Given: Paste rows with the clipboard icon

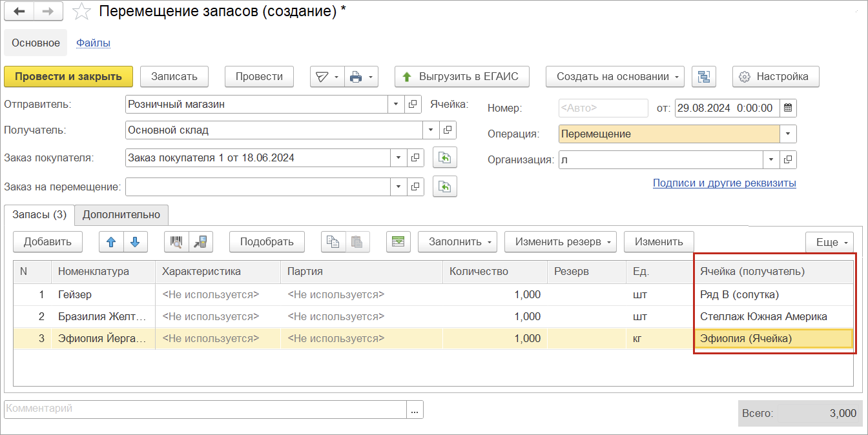Looking at the screenshot, I should pyautogui.click(x=357, y=242).
